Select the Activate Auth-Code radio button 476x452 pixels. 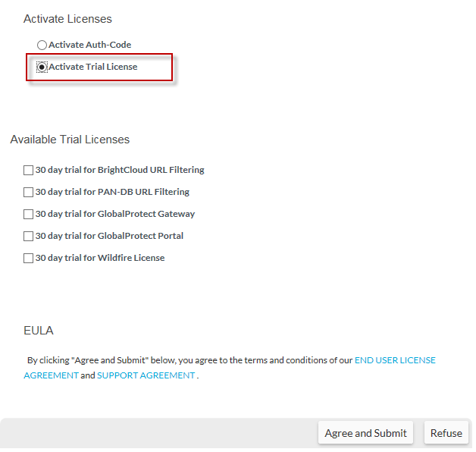42,46
